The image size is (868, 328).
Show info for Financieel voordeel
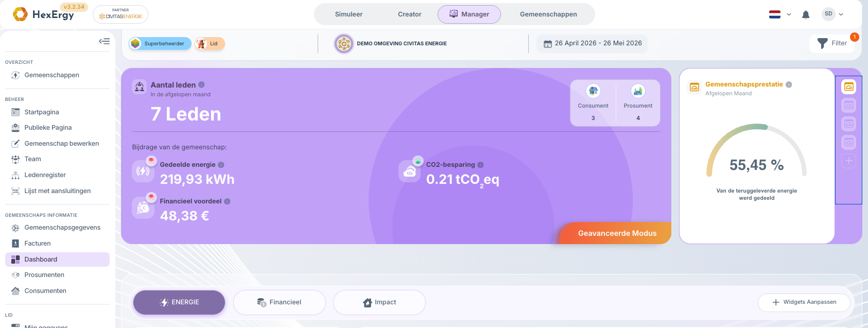(x=227, y=201)
